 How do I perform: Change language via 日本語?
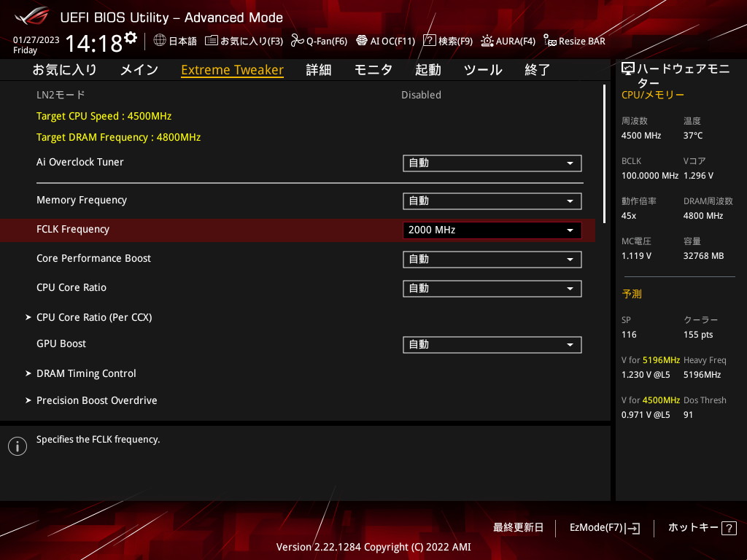[x=183, y=41]
